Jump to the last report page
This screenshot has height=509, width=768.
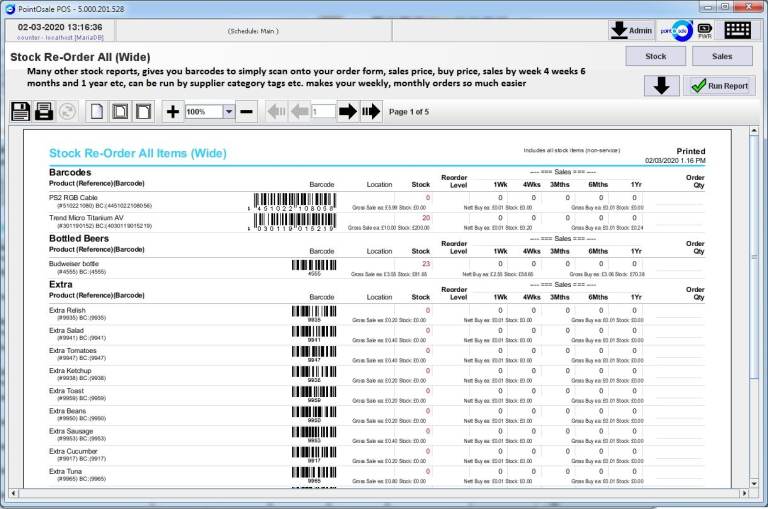371,111
